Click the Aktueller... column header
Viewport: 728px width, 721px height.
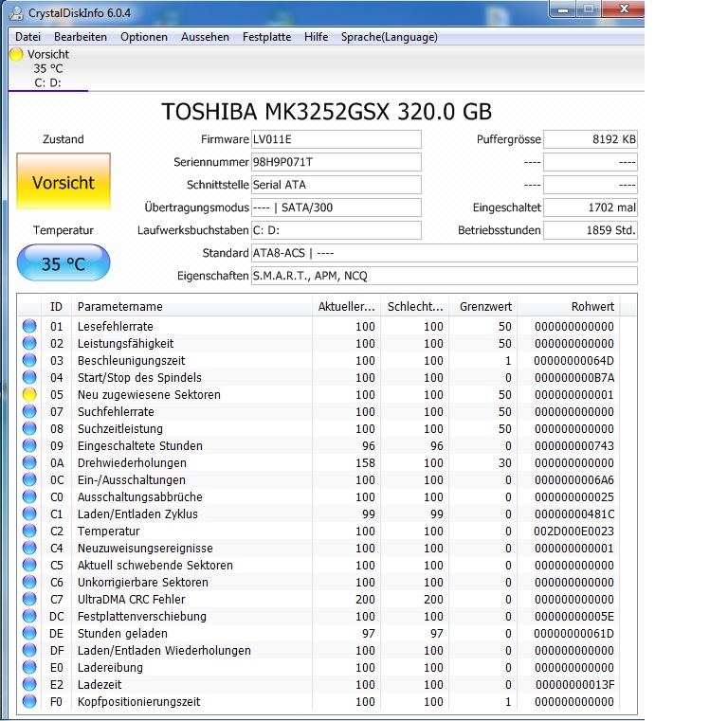click(x=346, y=306)
